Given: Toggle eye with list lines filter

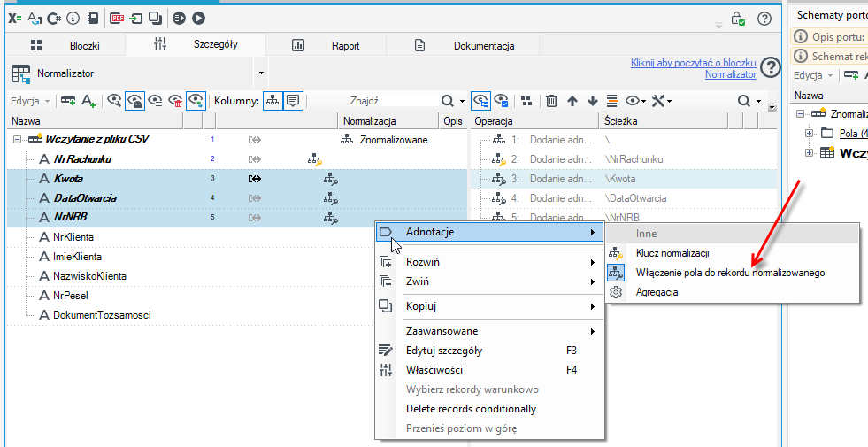Looking at the screenshot, I should click(x=156, y=101).
